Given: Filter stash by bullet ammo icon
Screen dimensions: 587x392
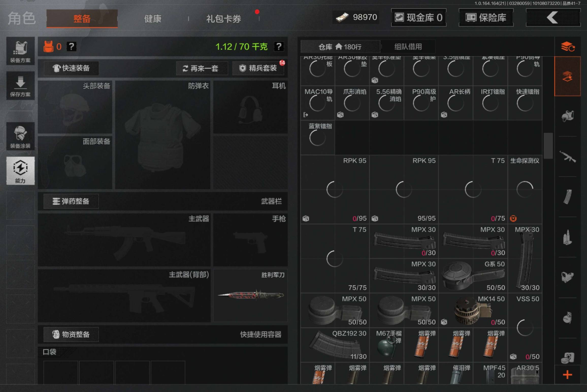Looking at the screenshot, I should (x=567, y=238).
